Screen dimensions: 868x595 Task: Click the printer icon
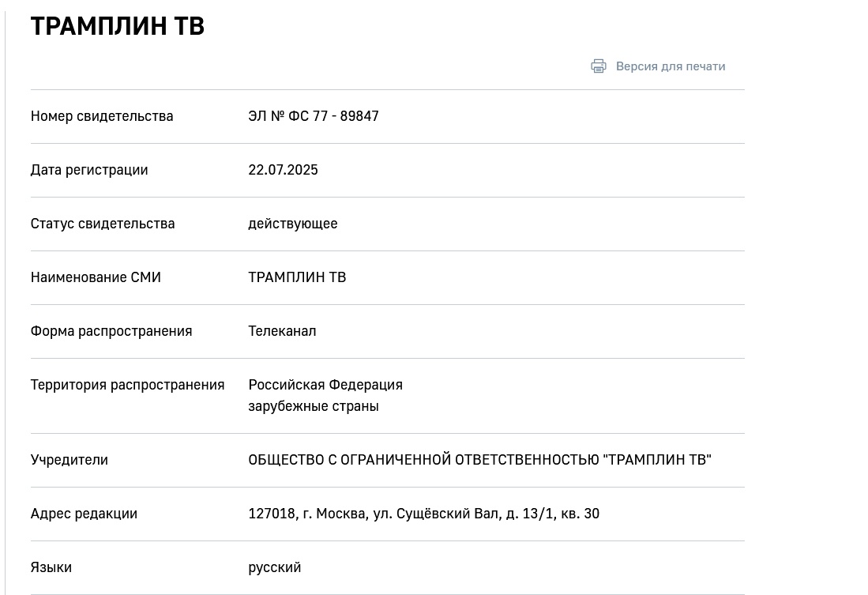coord(599,66)
